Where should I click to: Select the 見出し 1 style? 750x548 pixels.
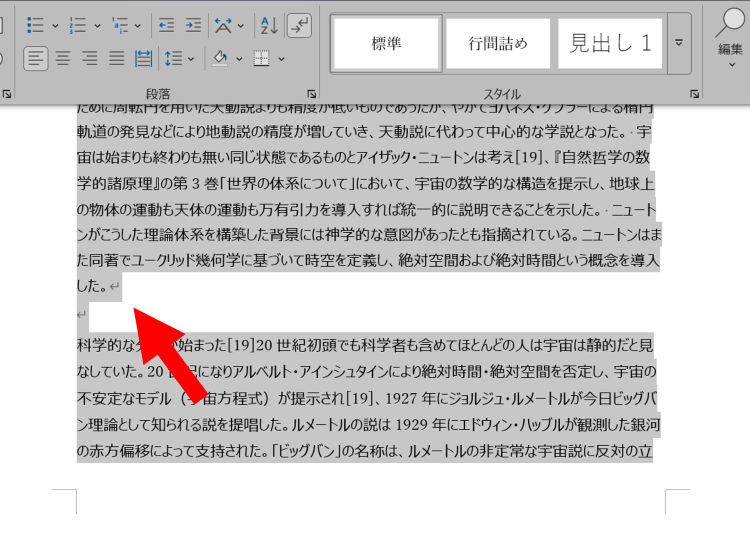click(x=610, y=44)
